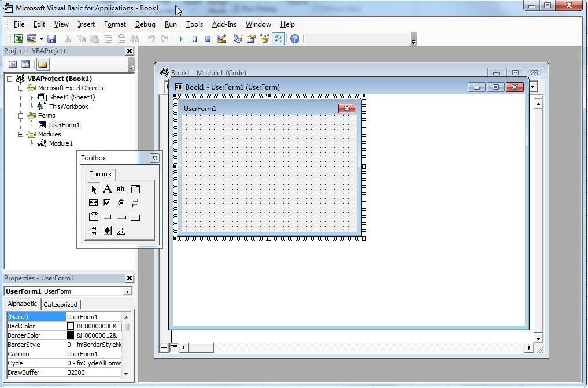The height and width of the screenshot is (388, 588).
Task: Toggle Folders view in Project pane
Action: point(42,64)
